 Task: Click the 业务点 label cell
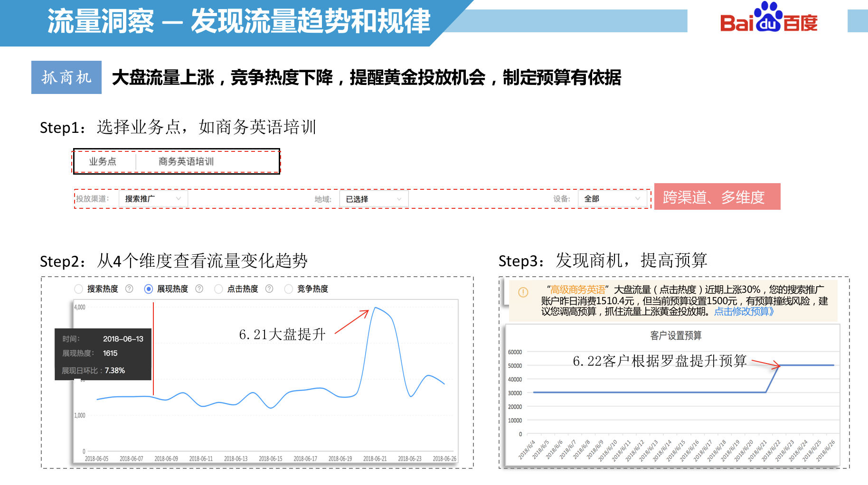click(x=103, y=161)
